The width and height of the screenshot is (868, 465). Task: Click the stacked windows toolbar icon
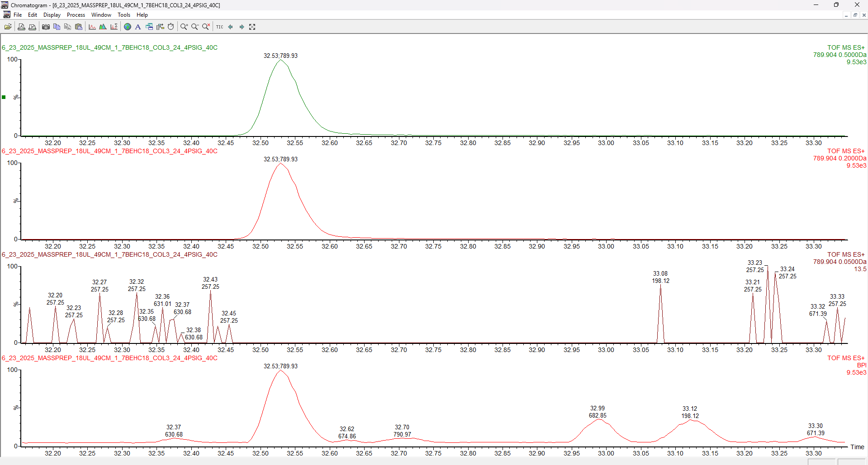tap(149, 27)
